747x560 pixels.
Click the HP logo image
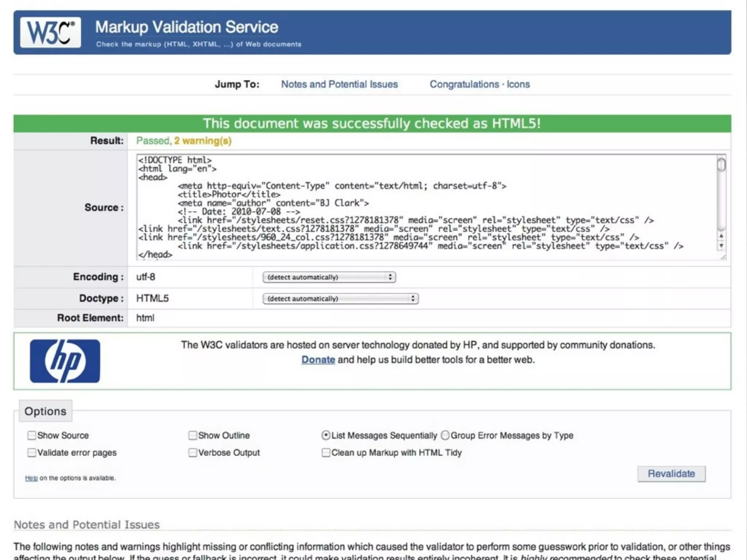(65, 361)
